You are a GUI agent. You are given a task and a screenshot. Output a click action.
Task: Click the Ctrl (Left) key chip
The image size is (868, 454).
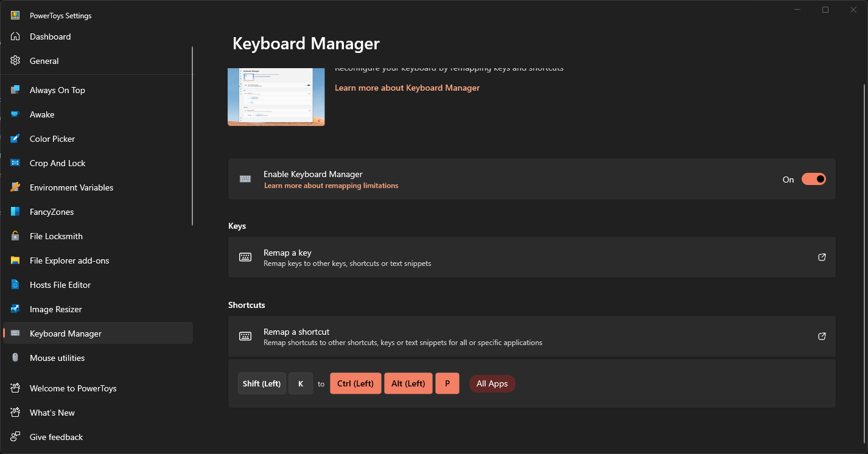point(355,383)
